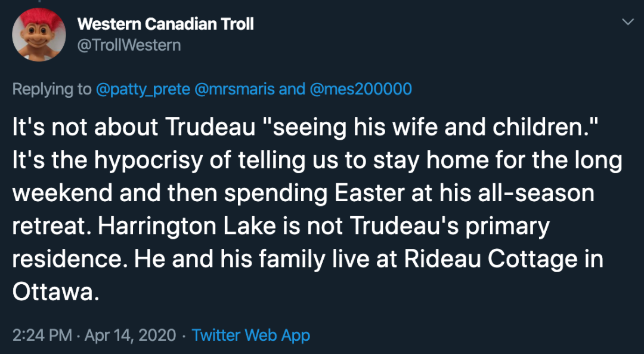Click the troll doll profile avatar
This screenshot has width=644, height=354.
[39, 34]
